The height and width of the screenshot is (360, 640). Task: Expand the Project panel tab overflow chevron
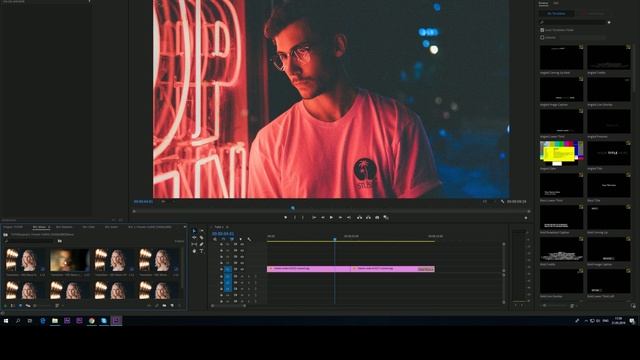(185, 227)
